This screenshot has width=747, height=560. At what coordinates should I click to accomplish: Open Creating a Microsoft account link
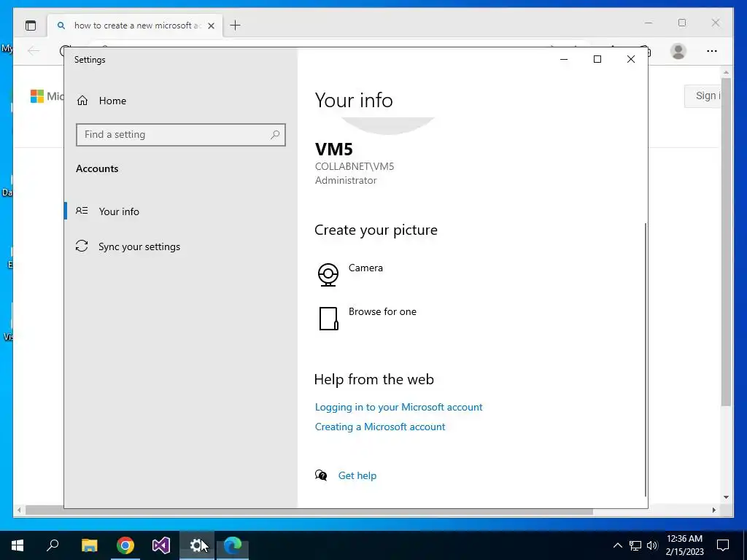[379, 427]
